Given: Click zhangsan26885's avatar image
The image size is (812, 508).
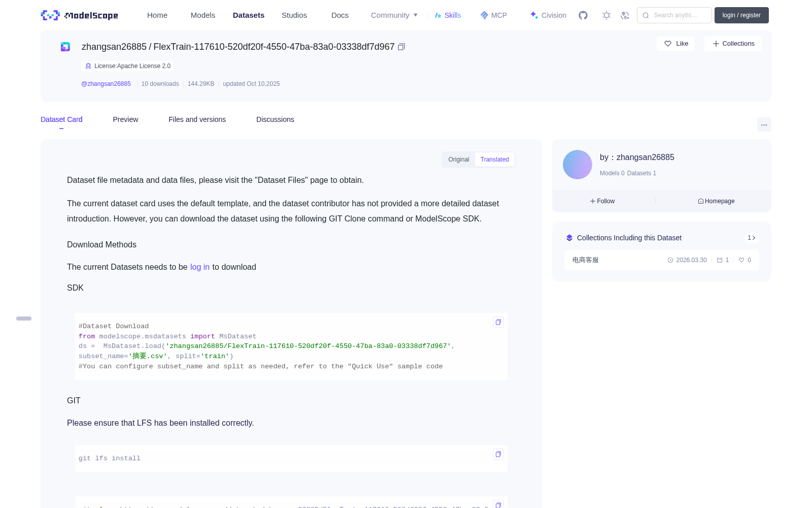Looking at the screenshot, I should [x=578, y=165].
